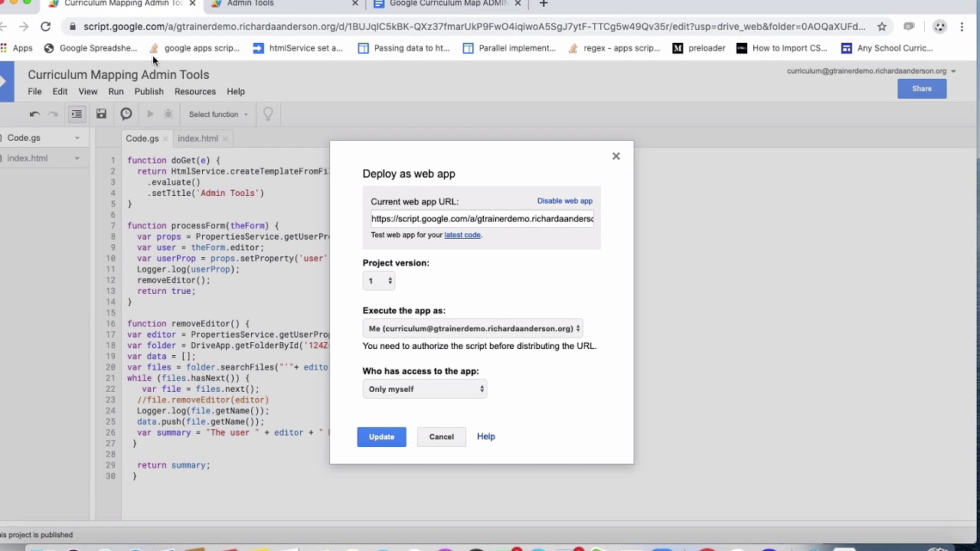This screenshot has width=980, height=551.
Task: Open Apps bookmark shortcut
Action: coord(17,48)
